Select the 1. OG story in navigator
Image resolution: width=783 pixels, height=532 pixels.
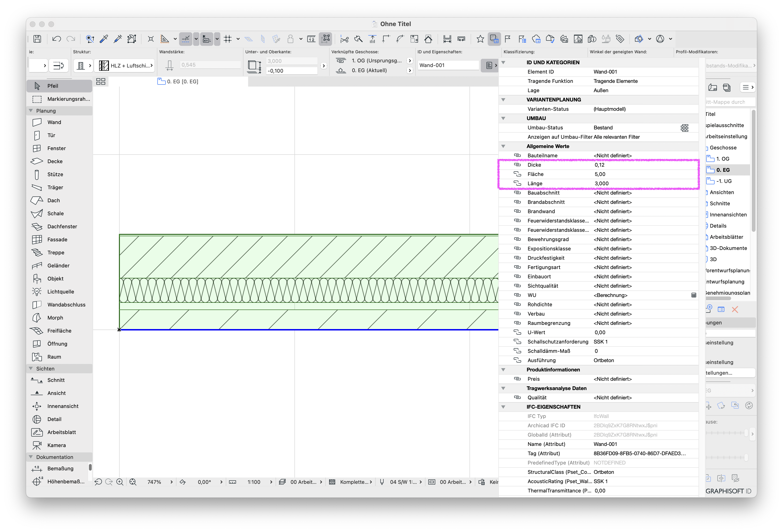click(723, 159)
